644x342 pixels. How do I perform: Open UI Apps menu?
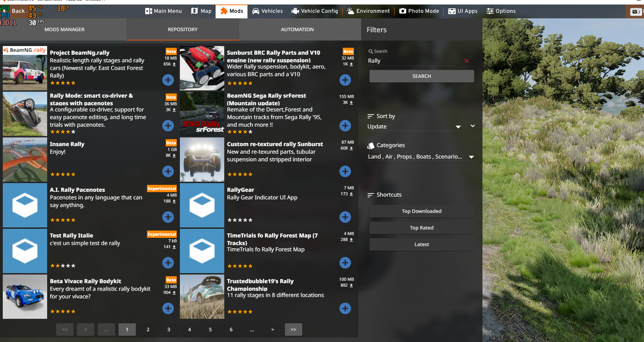click(463, 11)
